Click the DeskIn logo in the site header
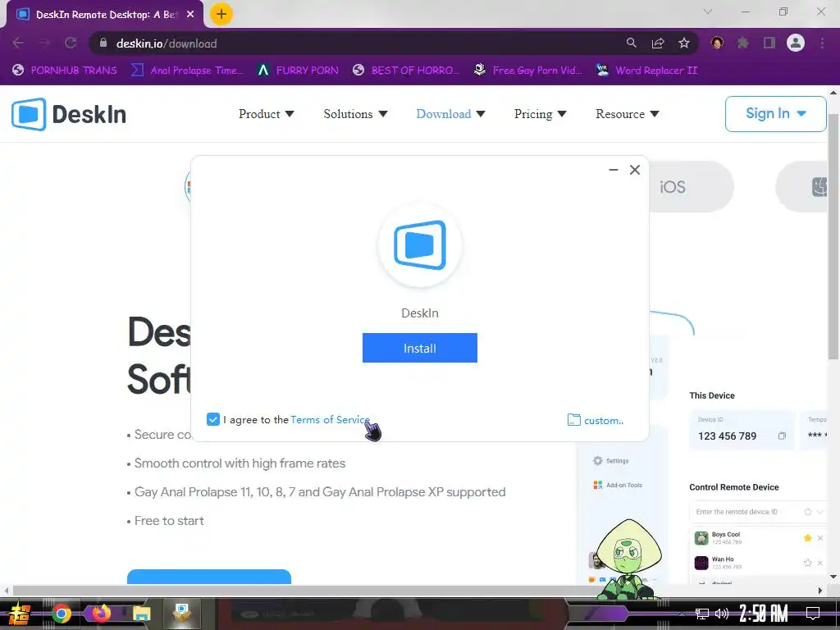This screenshot has width=840, height=630. point(69,114)
